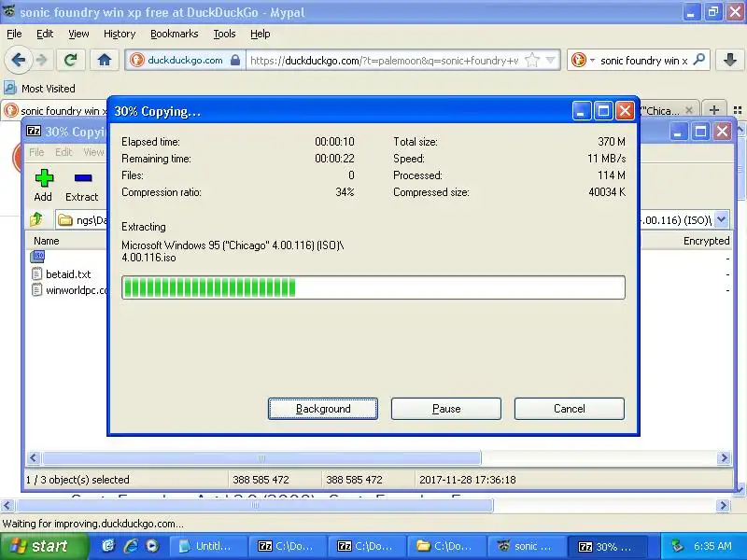Screen dimensions: 747x560
Task: Switch to the sonic ... Mypal taskbar button
Action: pos(526,546)
